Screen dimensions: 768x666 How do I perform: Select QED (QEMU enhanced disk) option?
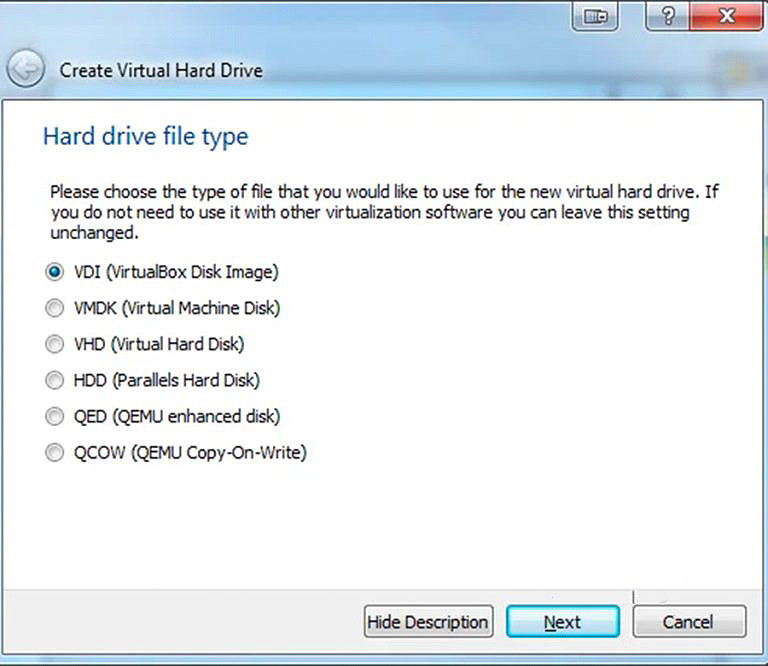click(x=163, y=417)
